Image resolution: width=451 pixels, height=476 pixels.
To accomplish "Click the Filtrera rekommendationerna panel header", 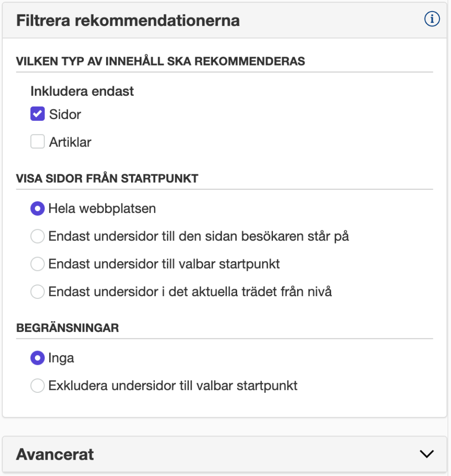I will point(225,20).
